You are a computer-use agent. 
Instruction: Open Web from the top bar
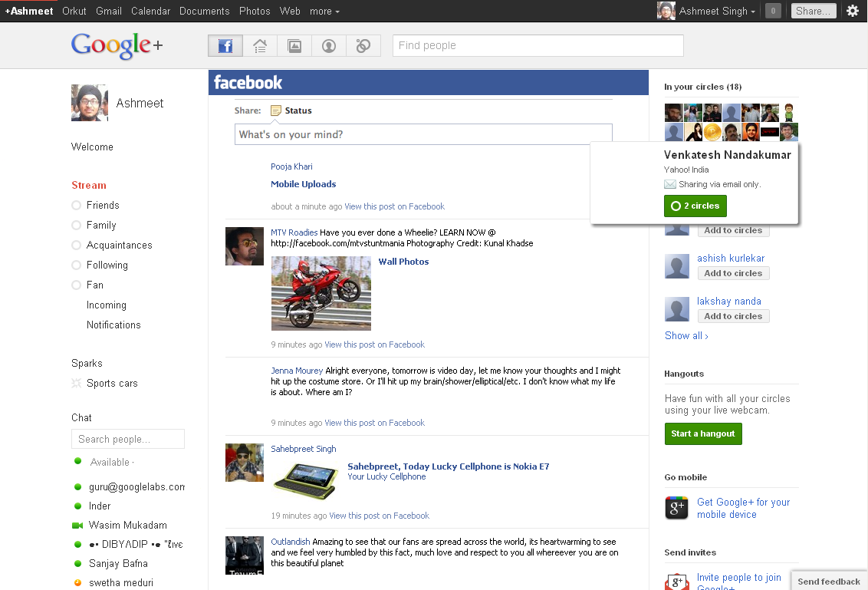tap(290, 11)
